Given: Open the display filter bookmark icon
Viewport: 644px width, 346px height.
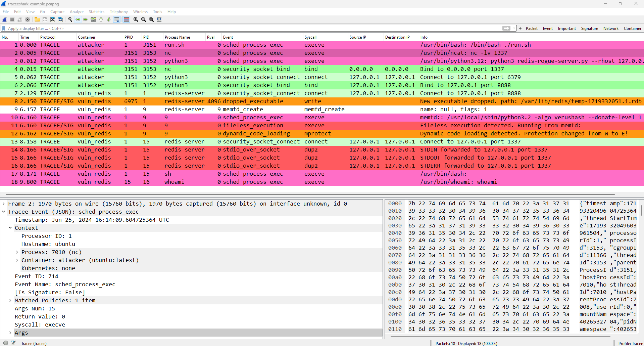Looking at the screenshot, I should (x=4, y=28).
